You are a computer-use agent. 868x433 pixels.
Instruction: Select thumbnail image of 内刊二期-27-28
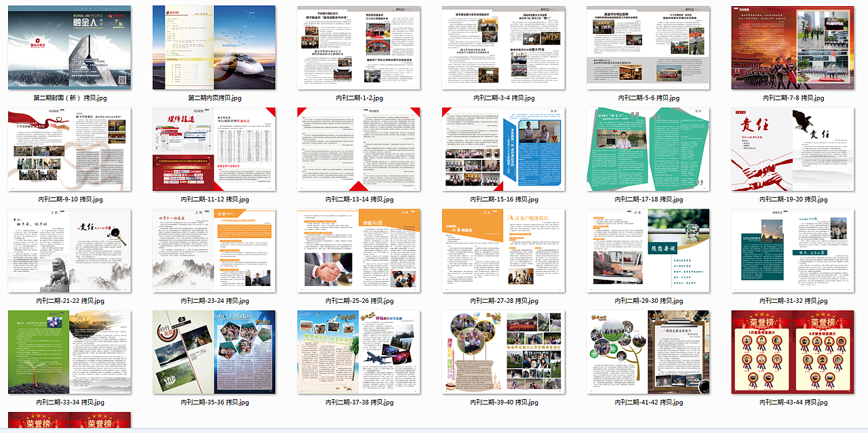[503, 251]
